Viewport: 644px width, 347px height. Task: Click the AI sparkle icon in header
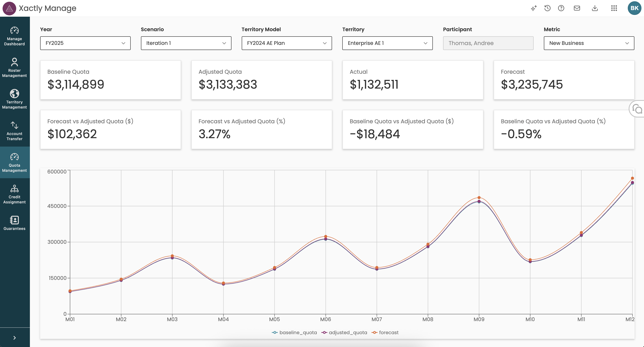pyautogui.click(x=534, y=8)
